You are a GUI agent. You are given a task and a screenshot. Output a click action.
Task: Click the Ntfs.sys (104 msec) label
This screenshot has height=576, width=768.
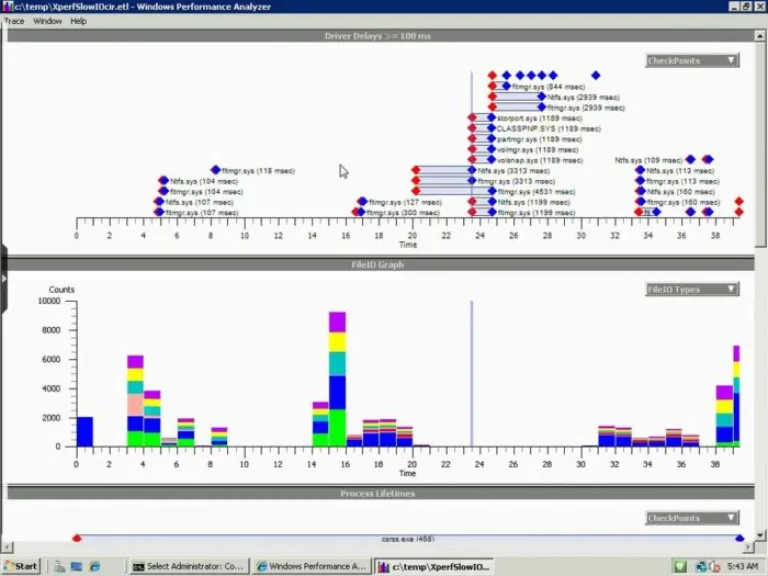click(x=204, y=181)
